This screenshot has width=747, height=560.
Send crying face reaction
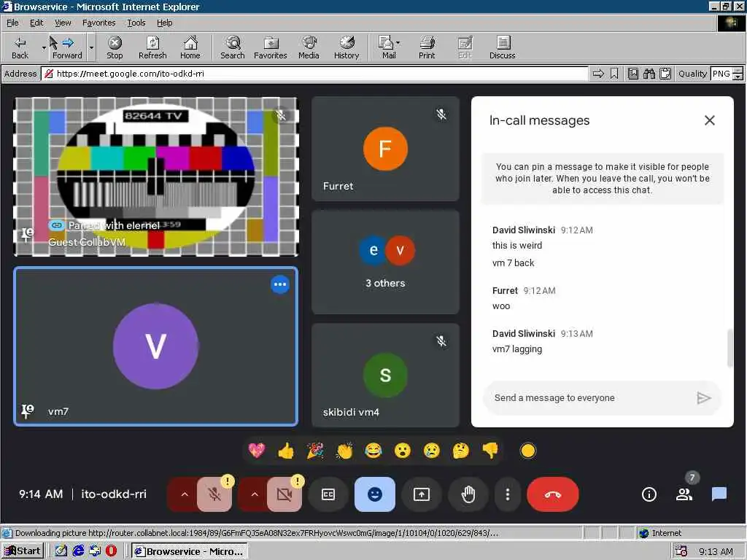(432, 451)
